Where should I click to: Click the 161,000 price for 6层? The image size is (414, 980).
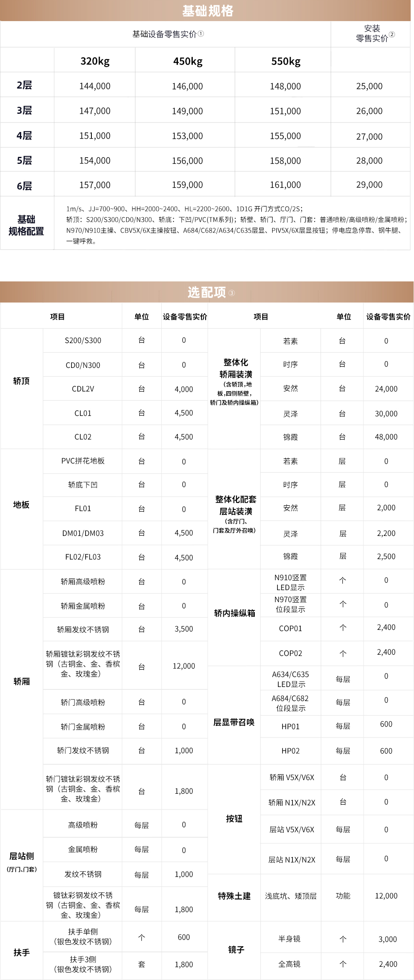pyautogui.click(x=285, y=185)
